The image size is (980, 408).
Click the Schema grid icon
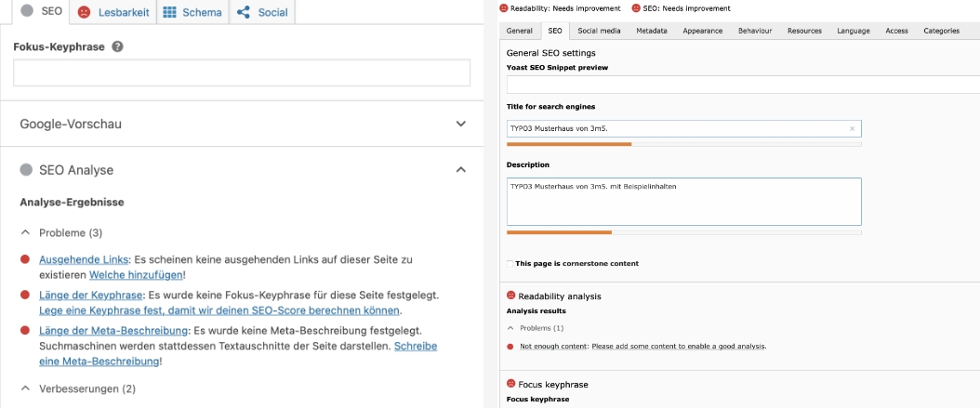click(169, 12)
